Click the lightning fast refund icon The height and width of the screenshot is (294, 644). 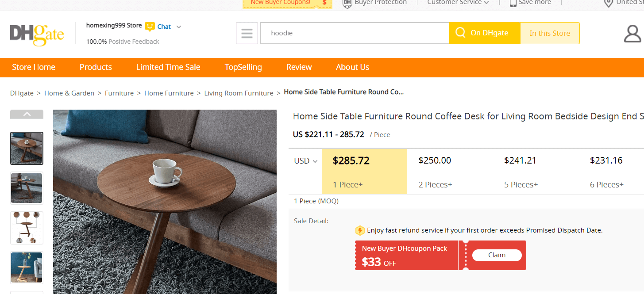(360, 230)
